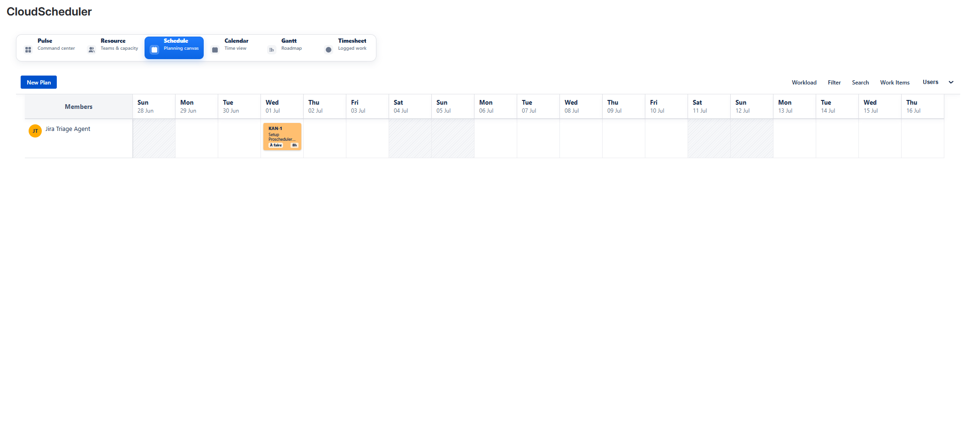Select the Schedule Planning canvas tab
The height and width of the screenshot is (428, 980).
point(174,48)
